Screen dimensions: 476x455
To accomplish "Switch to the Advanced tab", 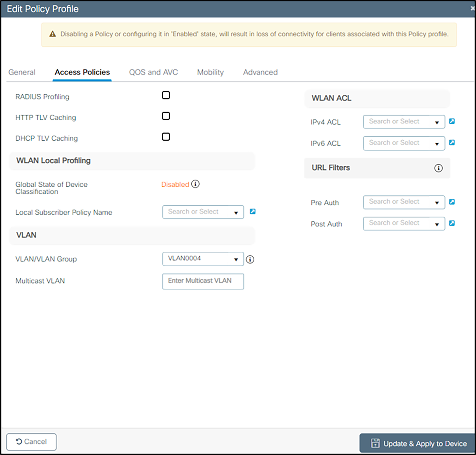I will pyautogui.click(x=260, y=72).
